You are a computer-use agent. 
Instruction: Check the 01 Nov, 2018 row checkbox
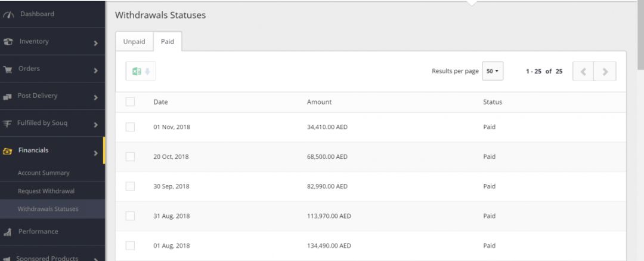(130, 127)
